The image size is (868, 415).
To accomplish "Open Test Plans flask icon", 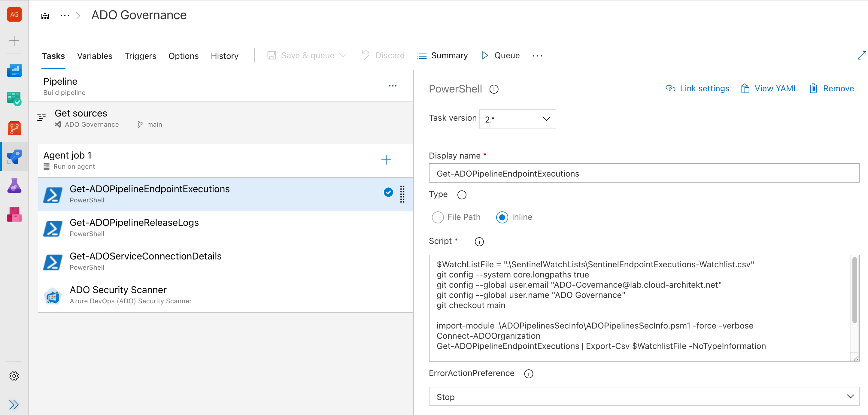I will pos(14,186).
